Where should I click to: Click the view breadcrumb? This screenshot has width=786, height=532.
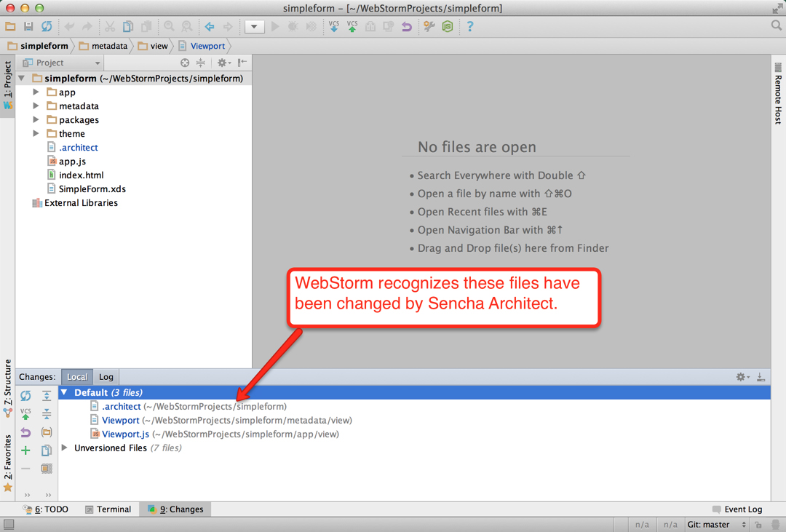coord(154,46)
